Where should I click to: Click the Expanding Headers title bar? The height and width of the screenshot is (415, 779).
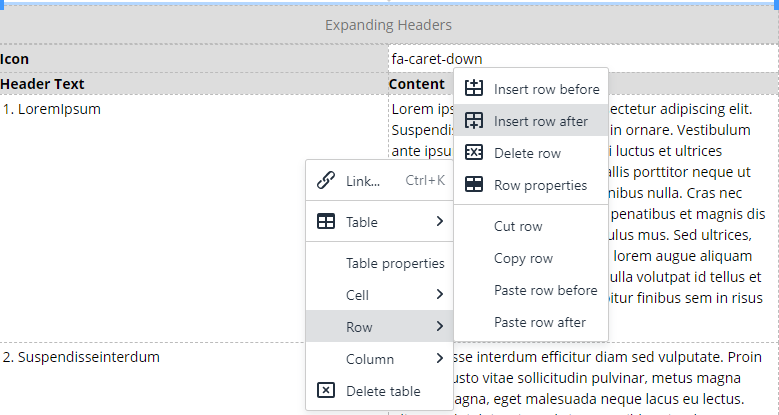[x=389, y=25]
